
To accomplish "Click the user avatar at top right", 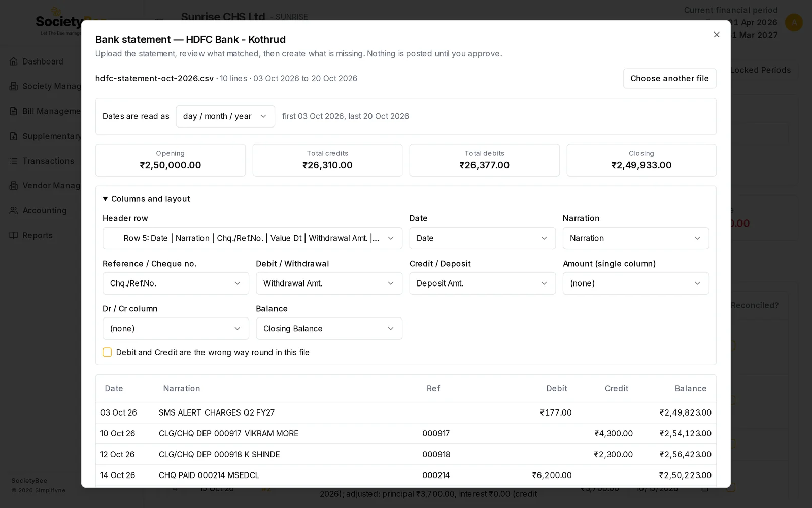I will pos(794,22).
